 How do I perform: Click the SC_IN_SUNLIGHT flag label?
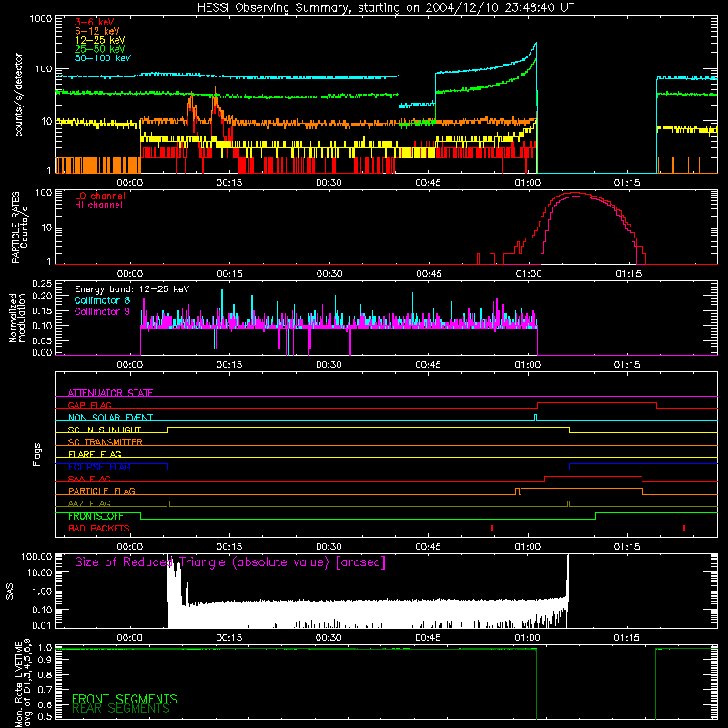click(x=105, y=430)
